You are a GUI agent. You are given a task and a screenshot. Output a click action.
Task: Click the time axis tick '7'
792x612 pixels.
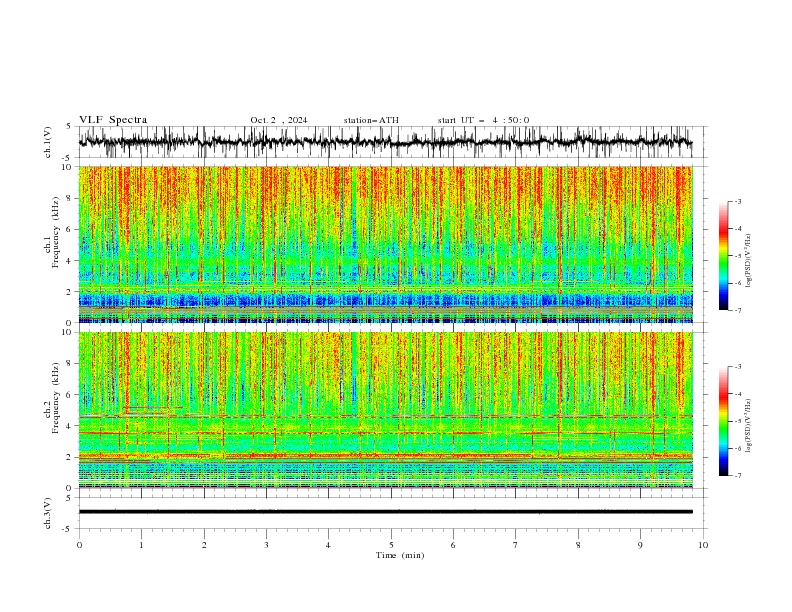tap(516, 545)
